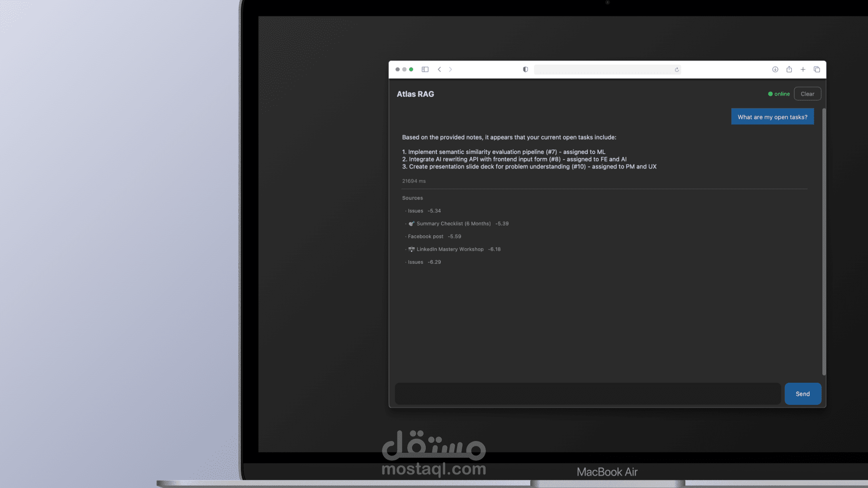868x488 pixels.
Task: Click the Summary Checklist emoji icon
Action: pyautogui.click(x=411, y=223)
